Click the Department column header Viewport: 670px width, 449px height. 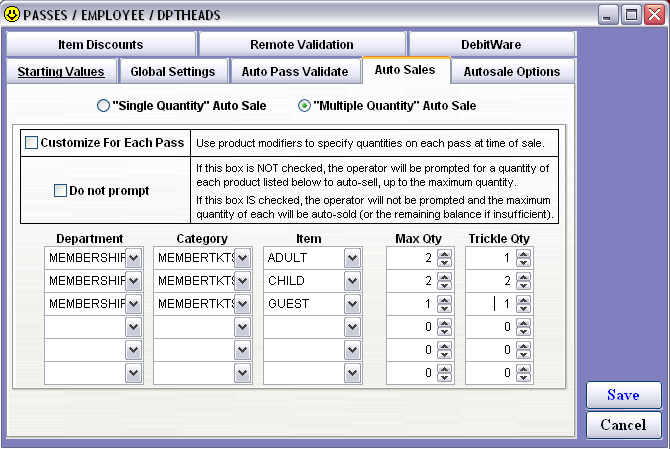(90, 238)
